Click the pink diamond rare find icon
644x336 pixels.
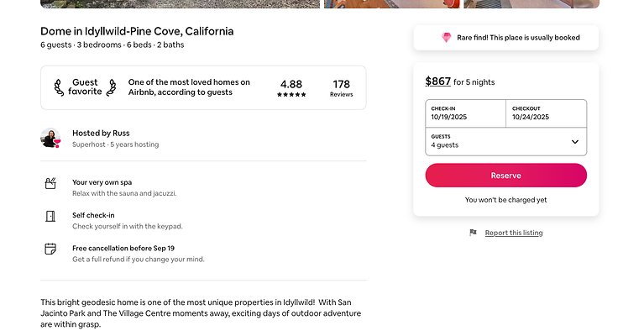tap(447, 38)
